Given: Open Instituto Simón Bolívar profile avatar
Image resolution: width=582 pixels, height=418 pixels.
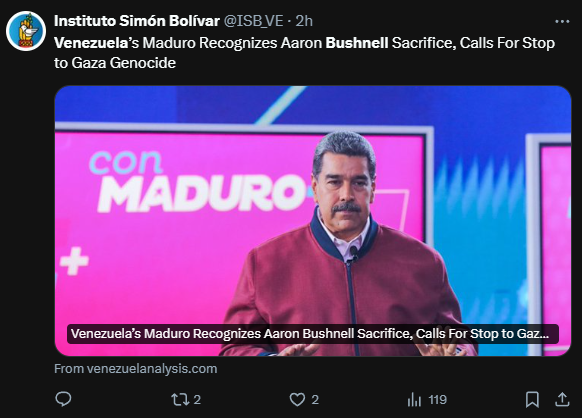Looking at the screenshot, I should (x=26, y=31).
